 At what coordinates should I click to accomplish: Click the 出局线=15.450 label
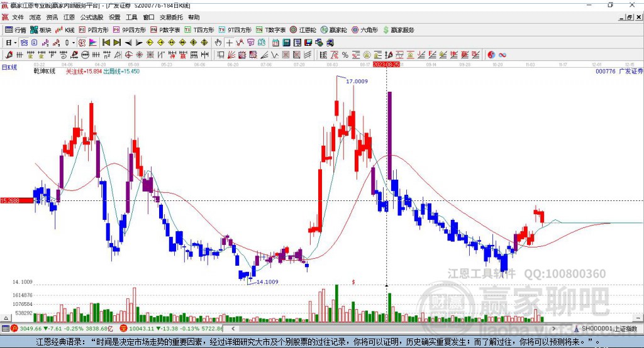(121, 72)
